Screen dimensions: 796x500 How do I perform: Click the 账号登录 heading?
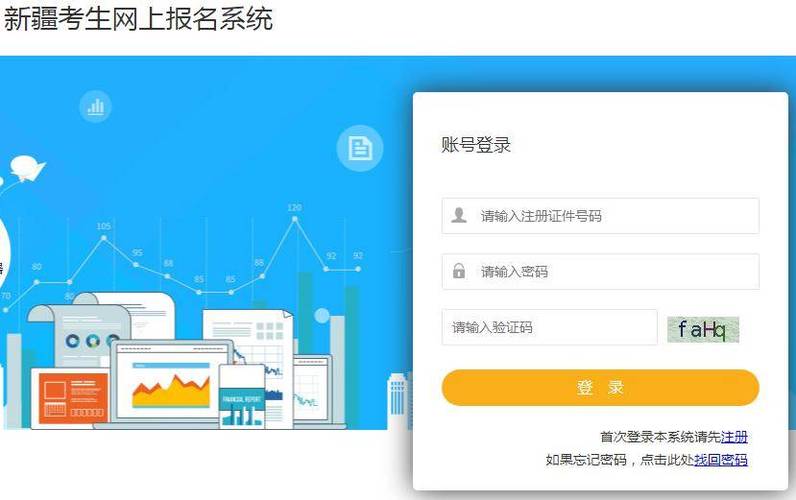pyautogui.click(x=476, y=145)
